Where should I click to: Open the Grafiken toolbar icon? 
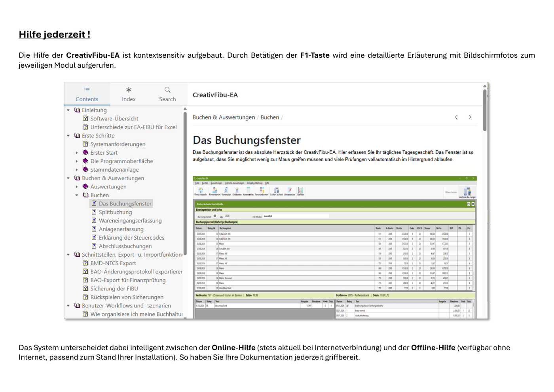[x=300, y=191]
